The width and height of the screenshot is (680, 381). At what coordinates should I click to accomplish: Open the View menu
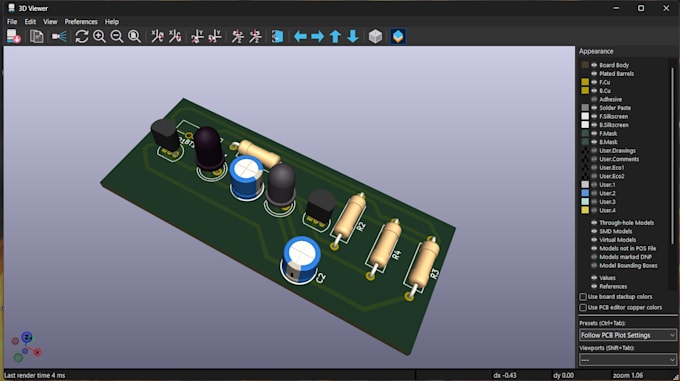(x=50, y=22)
